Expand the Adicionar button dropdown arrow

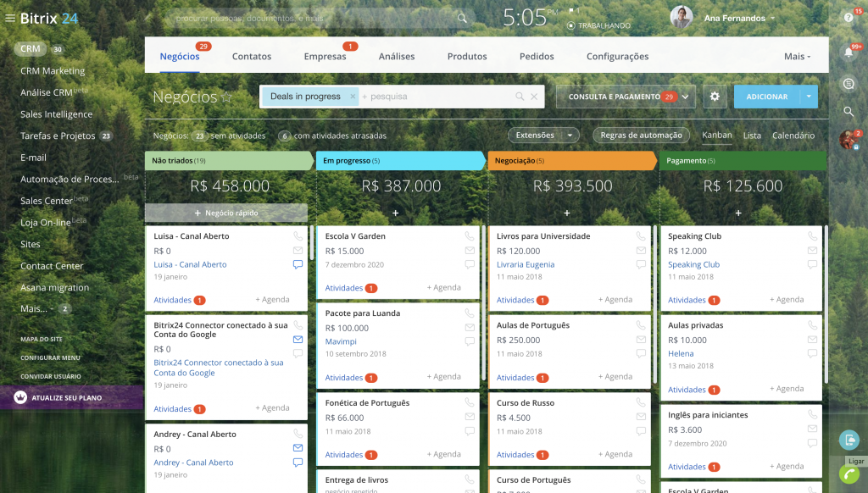(809, 97)
